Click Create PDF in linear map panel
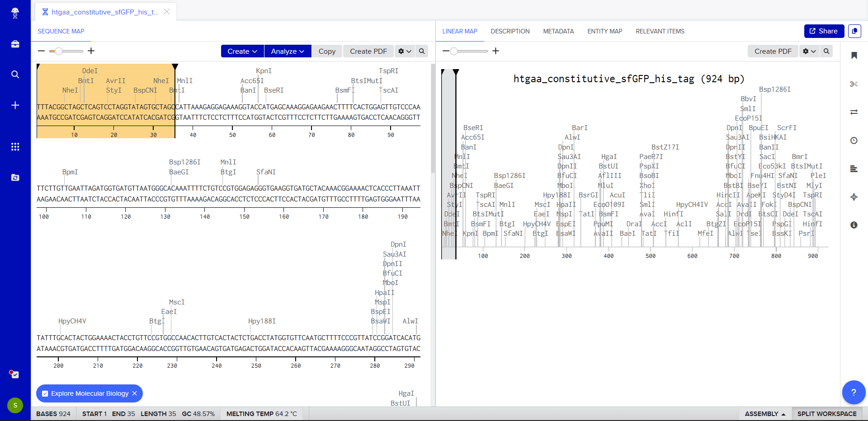Screen dimensions: 868x421 click(773, 51)
